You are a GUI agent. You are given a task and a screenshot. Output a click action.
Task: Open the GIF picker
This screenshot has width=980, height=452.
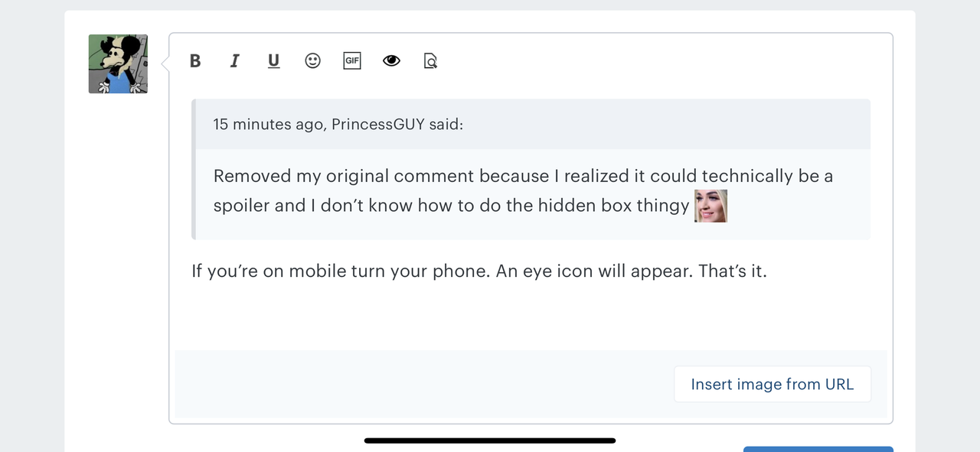[351, 61]
